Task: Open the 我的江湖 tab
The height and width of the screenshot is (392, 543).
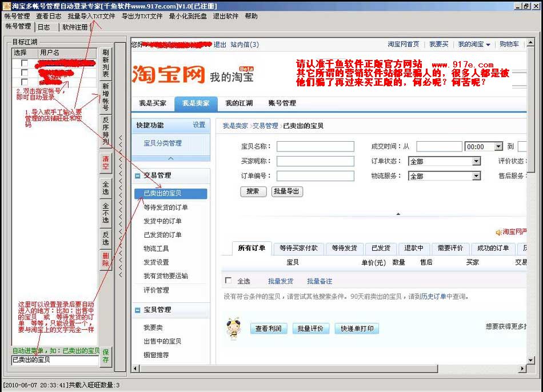Action: pos(239,103)
